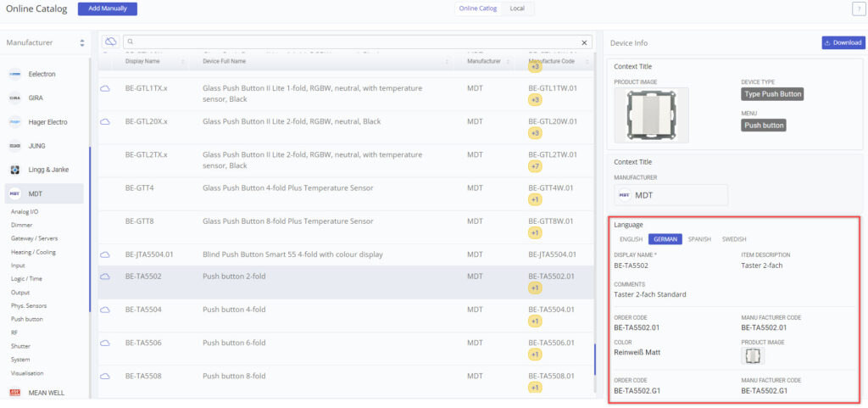Open the Visualisation category
Viewport: 868px width, 408px height.
pyautogui.click(x=27, y=373)
